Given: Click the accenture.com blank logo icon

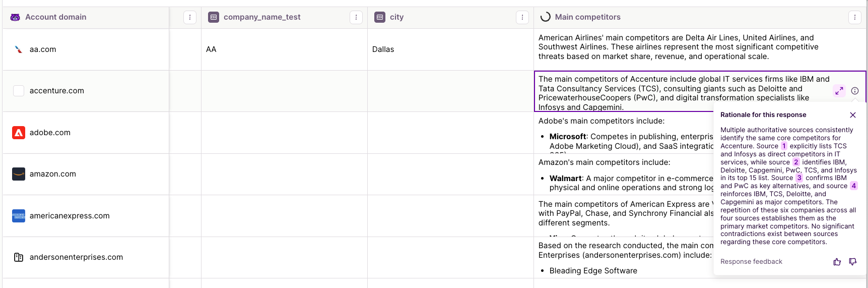Looking at the screenshot, I should coord(19,91).
